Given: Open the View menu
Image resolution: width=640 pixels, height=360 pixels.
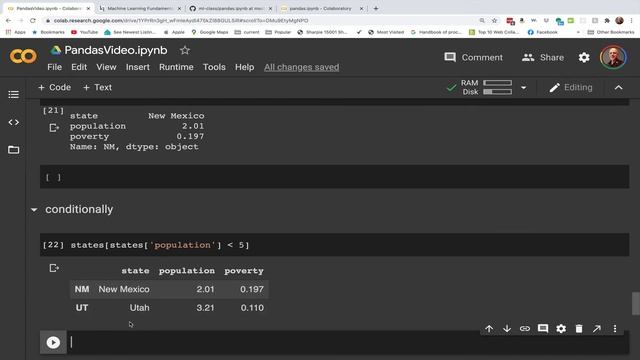Looking at the screenshot, I should pos(106,67).
